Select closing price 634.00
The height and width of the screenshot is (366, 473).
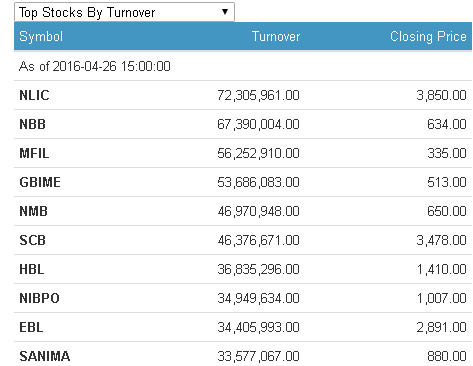(x=447, y=124)
